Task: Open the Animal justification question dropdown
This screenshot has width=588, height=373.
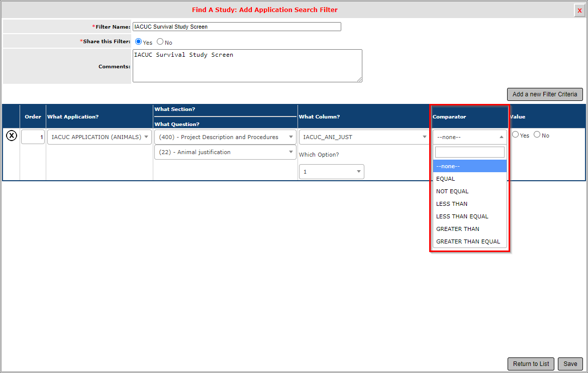Action: pos(225,152)
